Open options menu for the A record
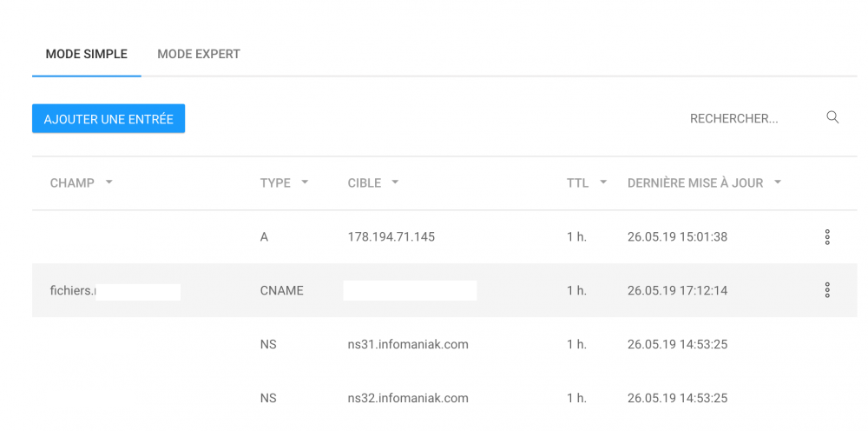The height and width of the screenshot is (431, 868). point(827,237)
